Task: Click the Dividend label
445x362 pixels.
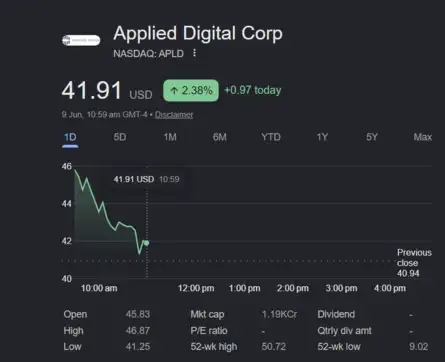Action: coord(336,314)
